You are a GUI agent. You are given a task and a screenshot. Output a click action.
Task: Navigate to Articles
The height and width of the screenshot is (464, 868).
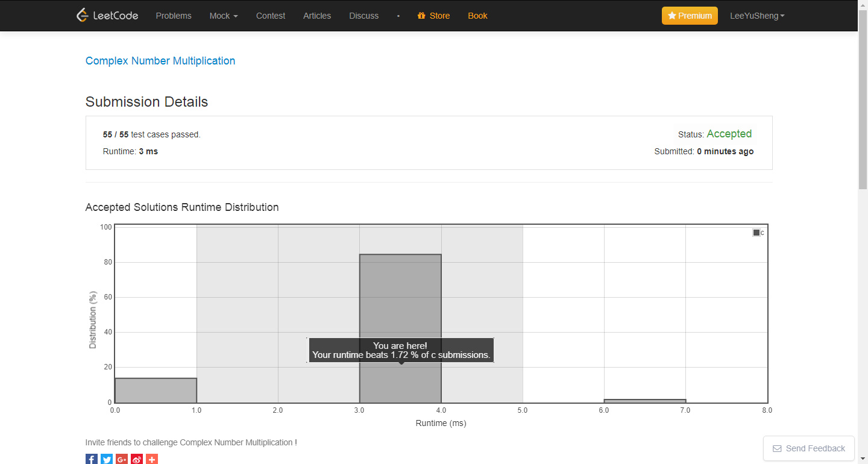coord(317,16)
